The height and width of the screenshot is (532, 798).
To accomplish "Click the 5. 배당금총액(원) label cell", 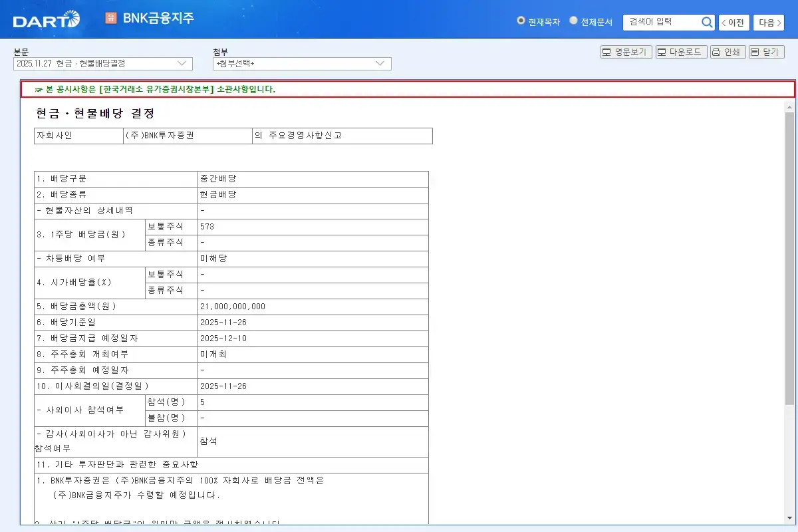I will click(116, 307).
